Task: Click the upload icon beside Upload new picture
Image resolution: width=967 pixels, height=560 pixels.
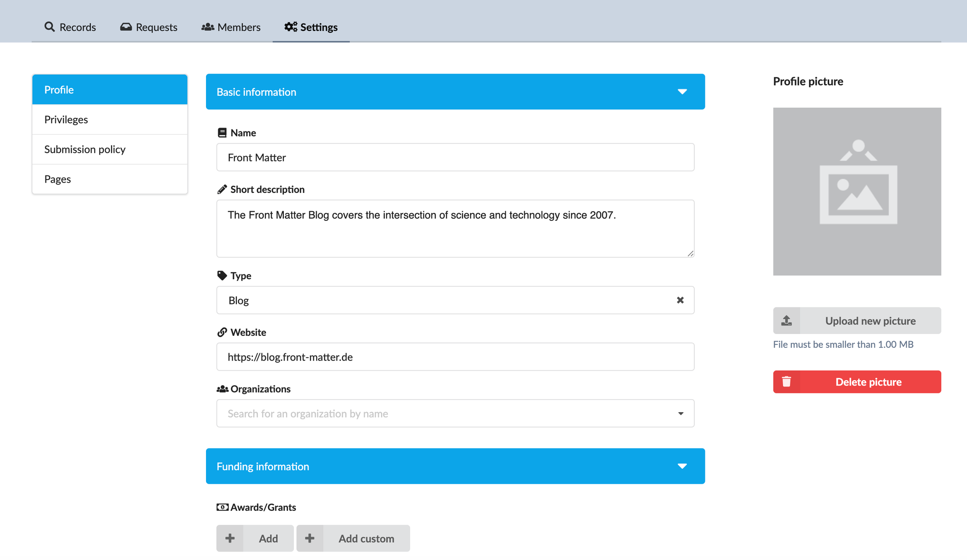Action: (x=787, y=320)
